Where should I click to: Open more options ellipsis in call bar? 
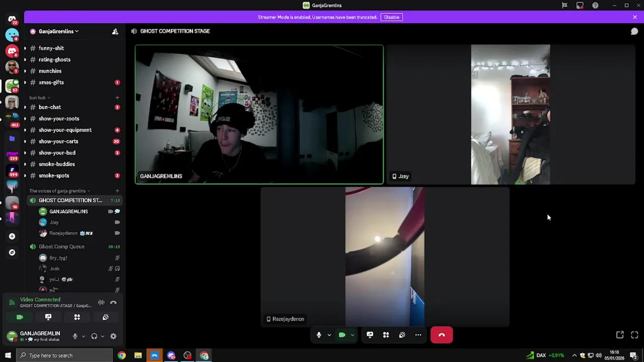point(418,335)
